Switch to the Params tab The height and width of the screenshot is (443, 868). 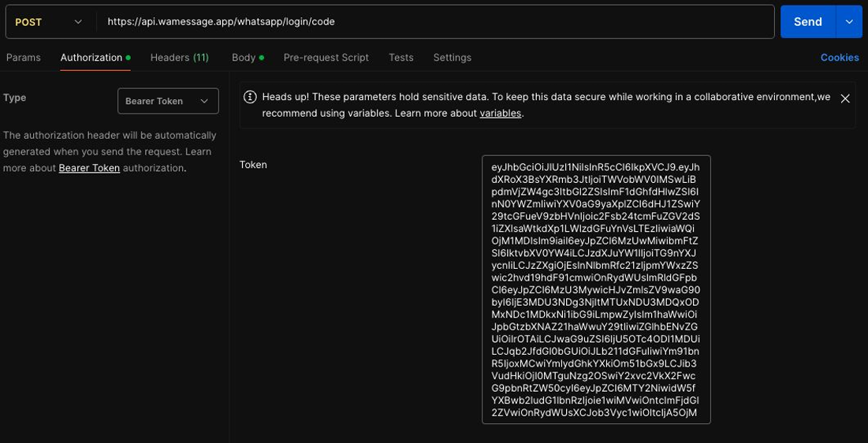tap(23, 58)
